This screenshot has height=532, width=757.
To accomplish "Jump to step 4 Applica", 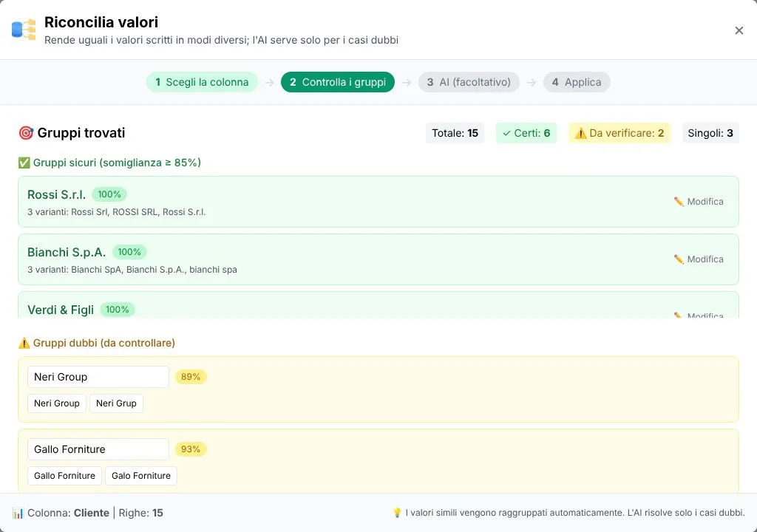I will (577, 82).
